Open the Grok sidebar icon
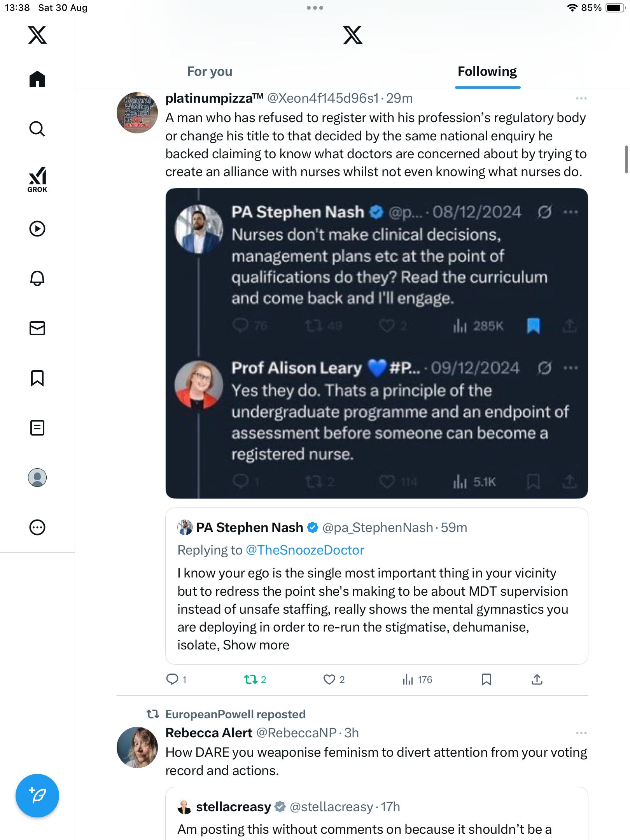Viewport: 630px width, 840px height. coord(37,179)
